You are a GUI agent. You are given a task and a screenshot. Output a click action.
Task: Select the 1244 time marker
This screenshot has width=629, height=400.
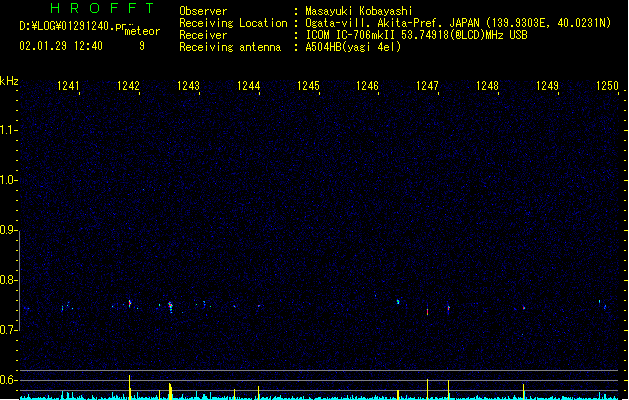pos(248,86)
